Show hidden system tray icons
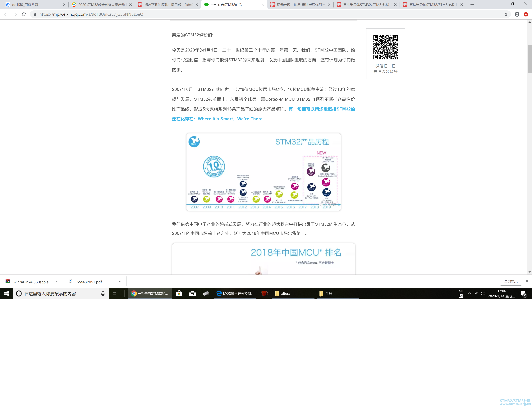 click(x=469, y=293)
